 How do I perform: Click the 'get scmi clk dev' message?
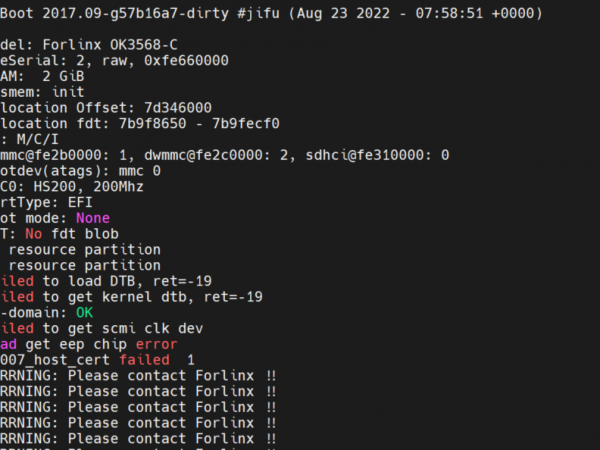[x=127, y=327]
